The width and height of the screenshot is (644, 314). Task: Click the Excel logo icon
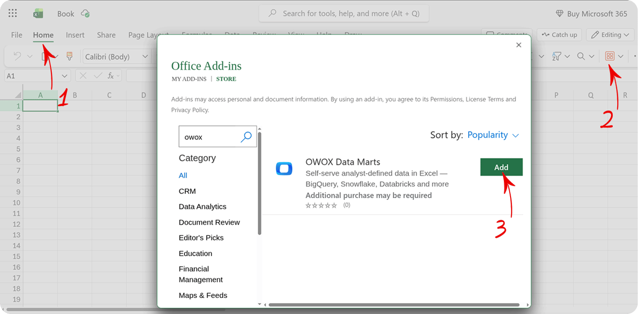click(x=38, y=14)
